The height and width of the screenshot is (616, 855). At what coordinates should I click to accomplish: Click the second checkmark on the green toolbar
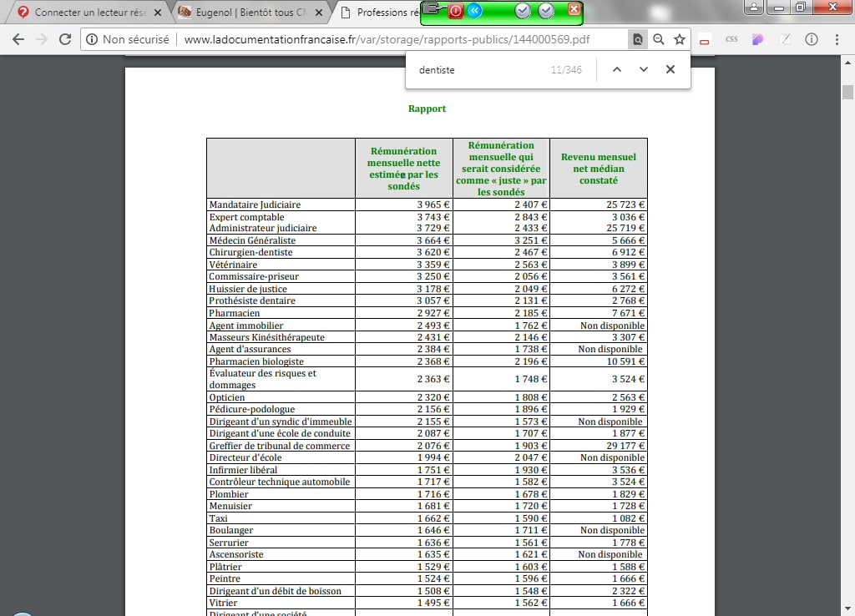pyautogui.click(x=546, y=11)
